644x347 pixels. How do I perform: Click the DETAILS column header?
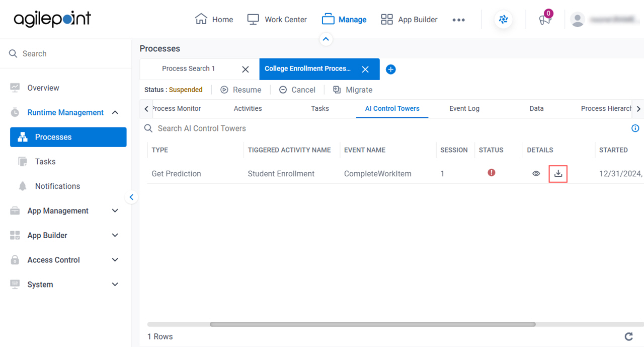click(x=540, y=150)
